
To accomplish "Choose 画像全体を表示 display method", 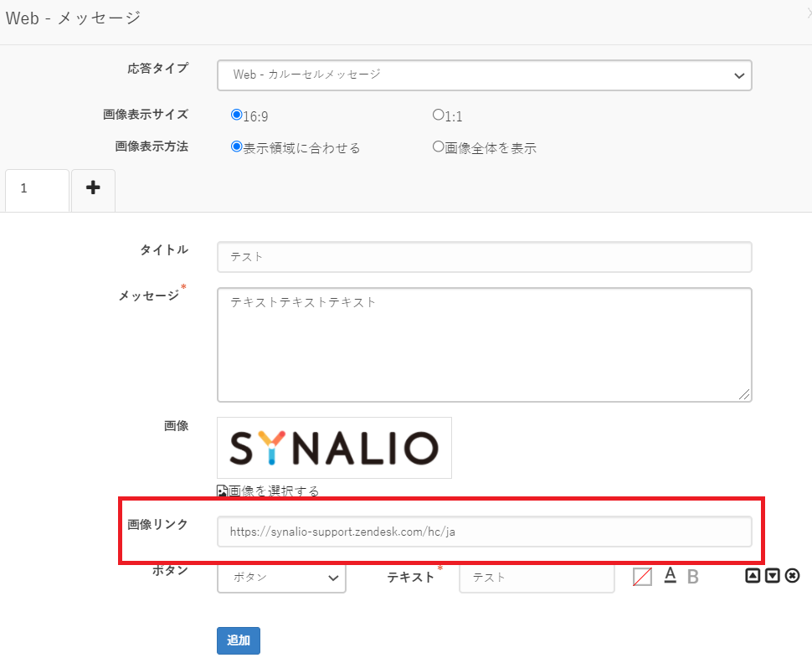I will [x=438, y=146].
